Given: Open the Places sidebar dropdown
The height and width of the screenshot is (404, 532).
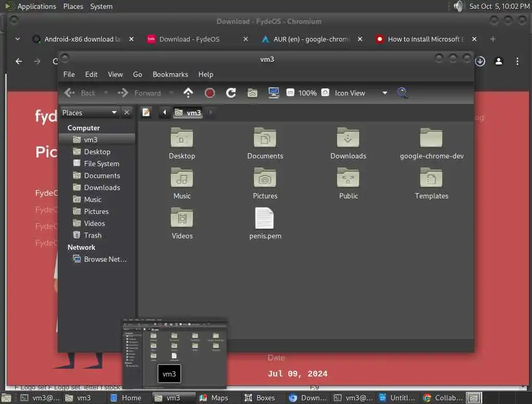Looking at the screenshot, I should [89, 113].
